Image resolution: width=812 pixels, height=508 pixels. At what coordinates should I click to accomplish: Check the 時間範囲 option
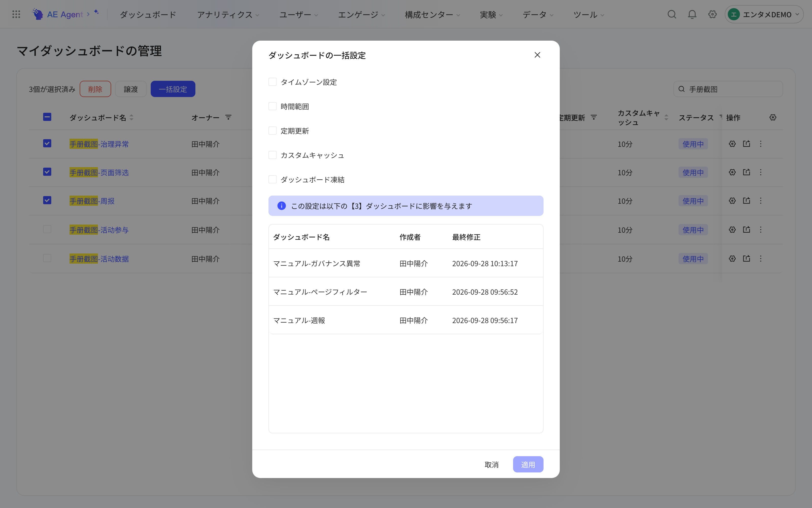tap(273, 106)
